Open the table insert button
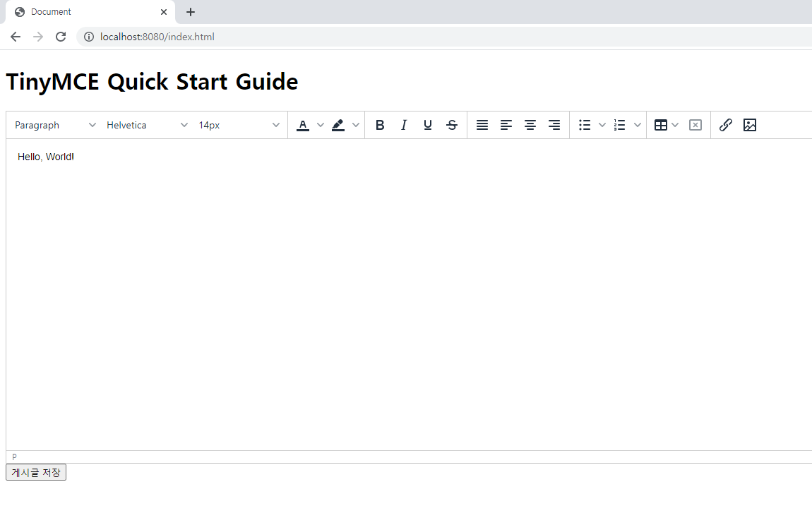The image size is (812, 518). coord(661,125)
